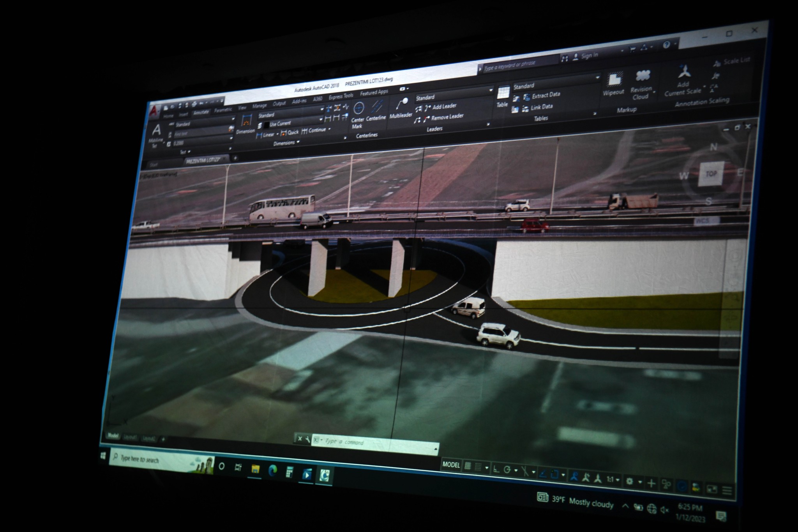Click Sign In
Viewport: 798px width, 532px height.
click(586, 56)
